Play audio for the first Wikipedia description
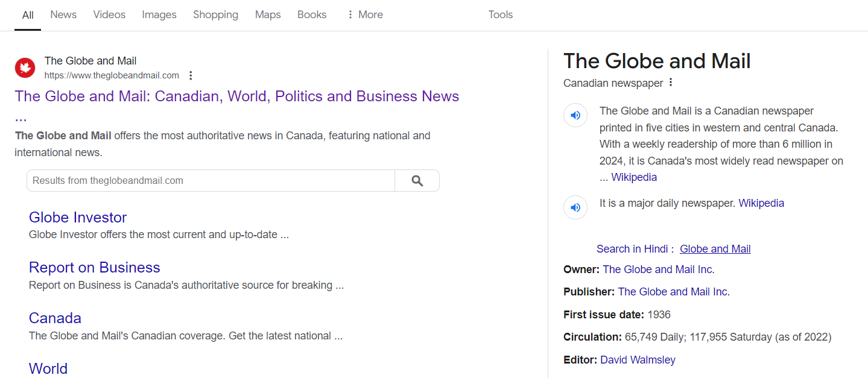The image size is (868, 378). click(575, 115)
